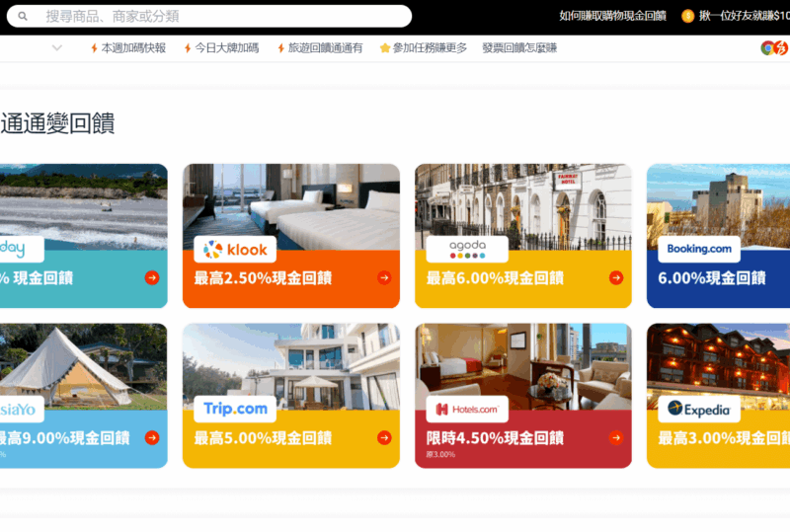Click the arrow button on Hotels.com card

615,438
